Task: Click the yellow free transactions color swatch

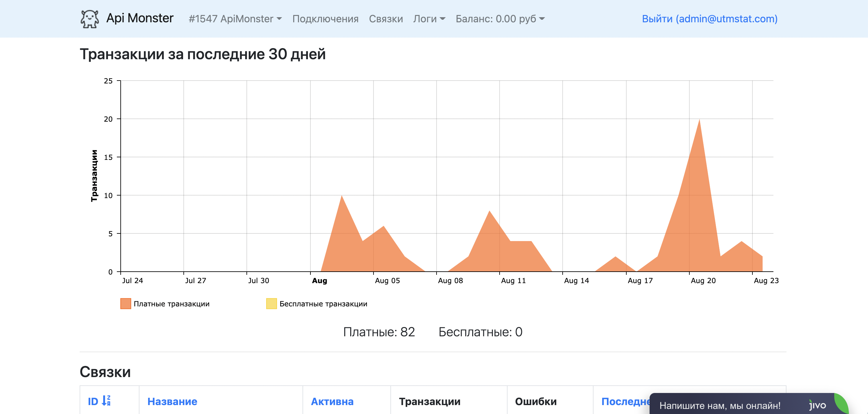Action: coord(271,303)
